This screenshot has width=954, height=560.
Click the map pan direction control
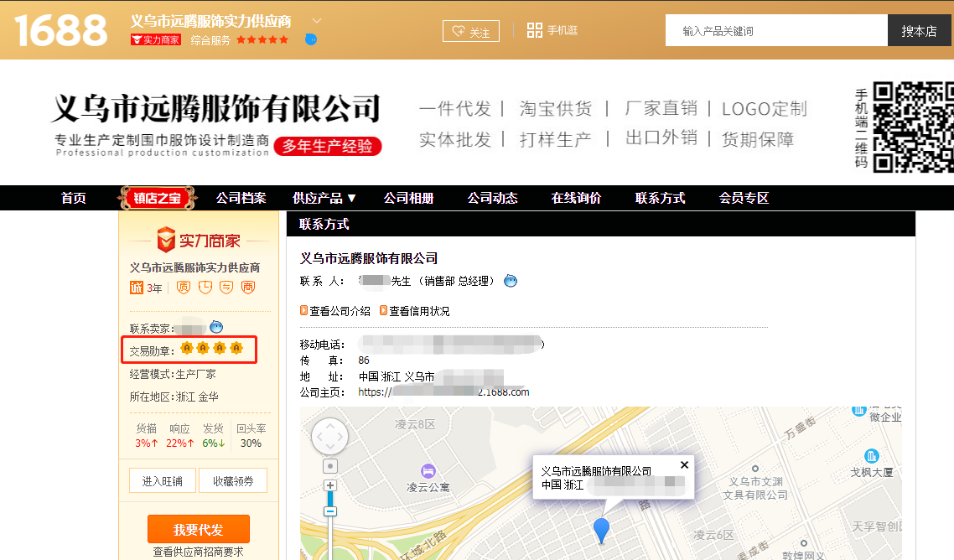click(329, 436)
